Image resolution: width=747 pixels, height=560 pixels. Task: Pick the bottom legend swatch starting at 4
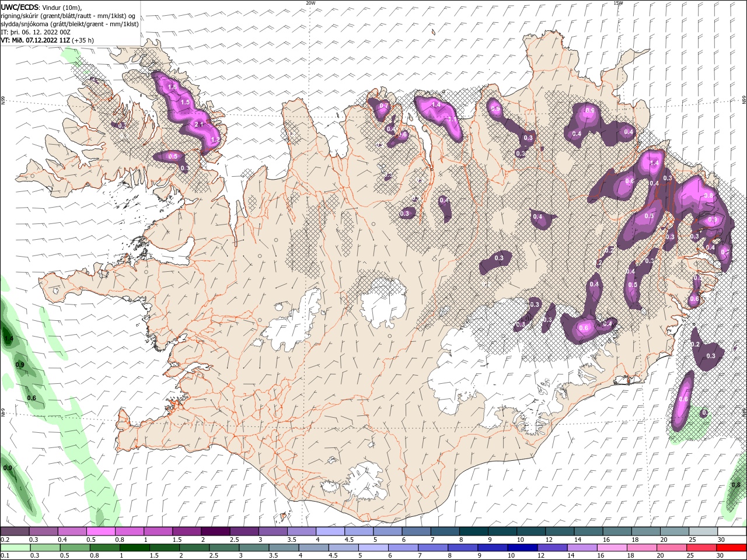(314, 548)
